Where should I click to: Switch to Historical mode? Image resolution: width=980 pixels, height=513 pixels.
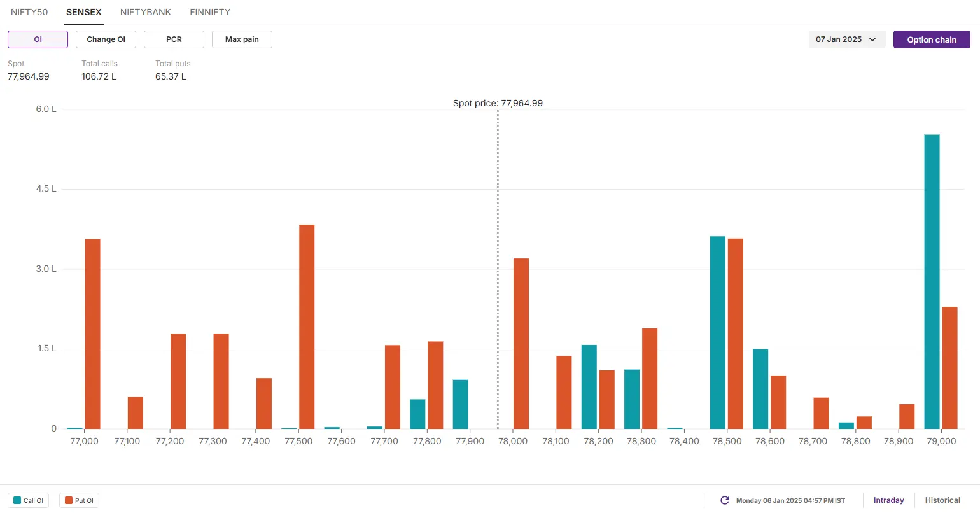942,500
